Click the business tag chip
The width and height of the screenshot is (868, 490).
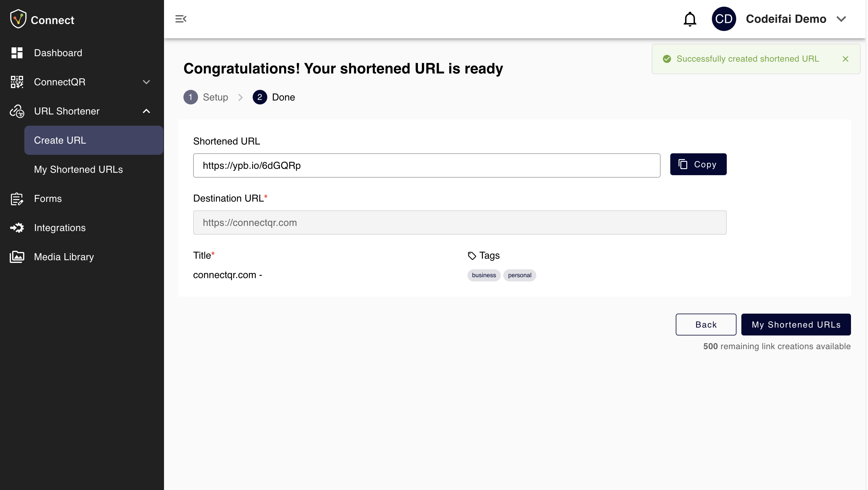[484, 275]
